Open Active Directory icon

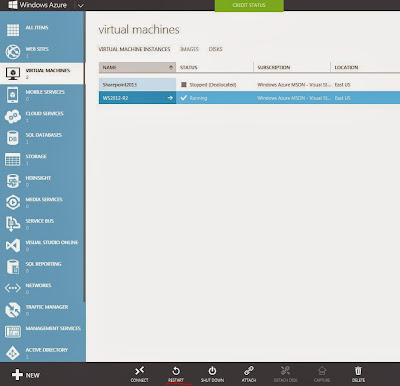[x=13, y=353]
